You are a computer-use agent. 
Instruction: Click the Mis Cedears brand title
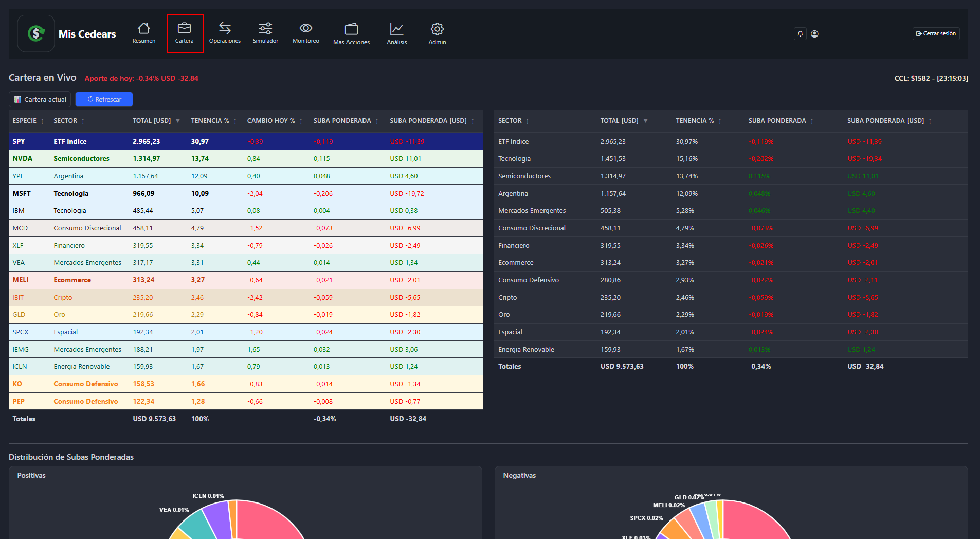(87, 34)
